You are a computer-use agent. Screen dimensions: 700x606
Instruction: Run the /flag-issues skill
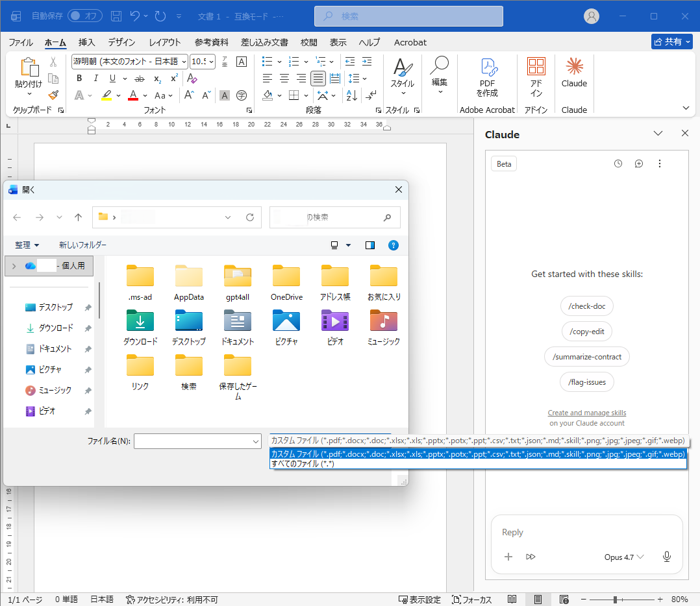point(586,382)
